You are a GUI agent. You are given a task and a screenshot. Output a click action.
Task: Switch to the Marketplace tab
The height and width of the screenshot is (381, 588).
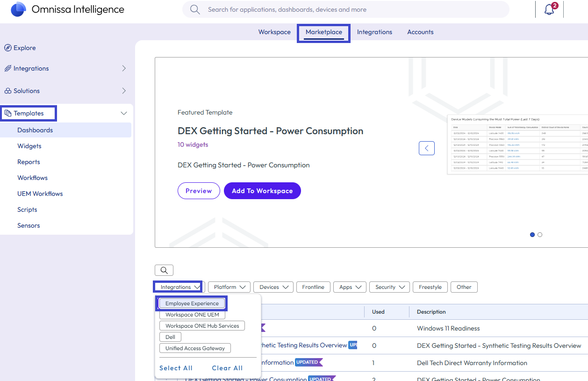(324, 32)
